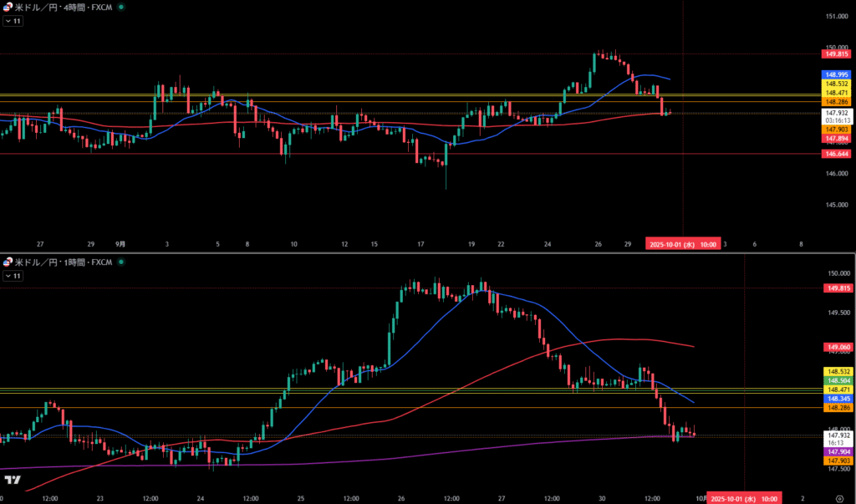Screen dimensions: 856x504
Task: Click the 米ドル/円 4時間 symbol title
Action: pos(63,7)
